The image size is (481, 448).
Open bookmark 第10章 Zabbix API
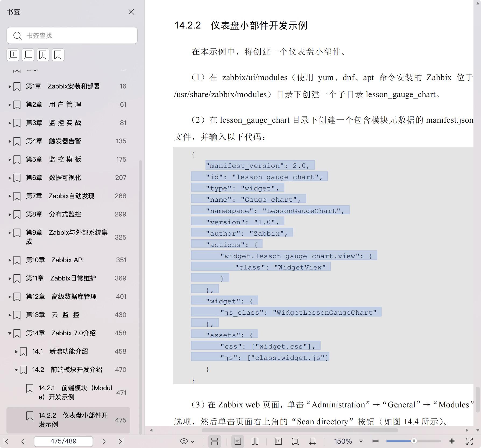pos(55,260)
